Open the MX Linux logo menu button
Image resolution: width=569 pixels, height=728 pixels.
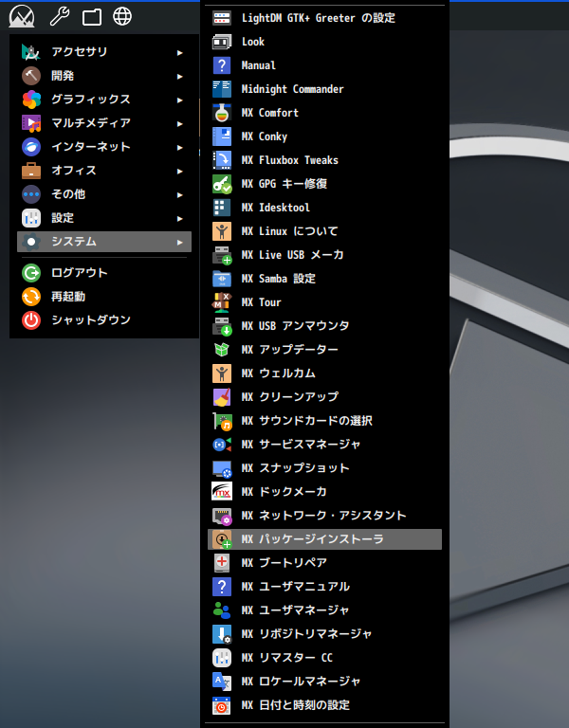coord(22,17)
